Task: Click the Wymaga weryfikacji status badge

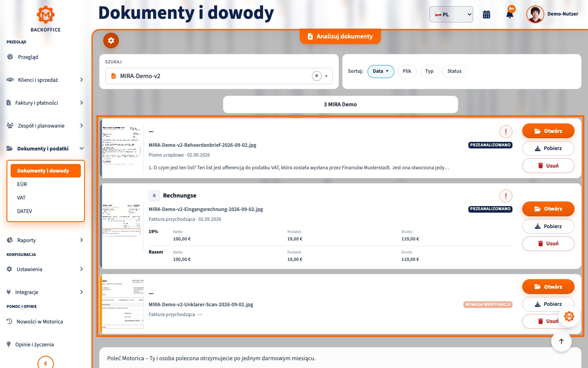Action: point(488,305)
